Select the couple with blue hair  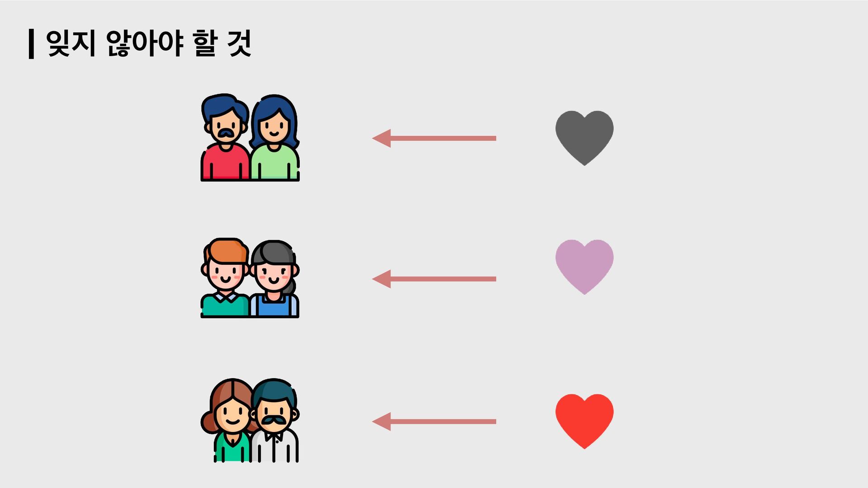pyautogui.click(x=250, y=138)
